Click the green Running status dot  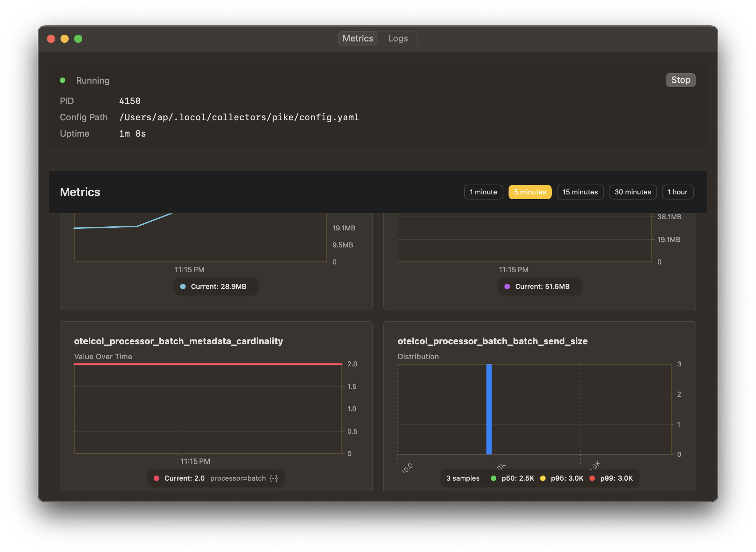tap(63, 80)
